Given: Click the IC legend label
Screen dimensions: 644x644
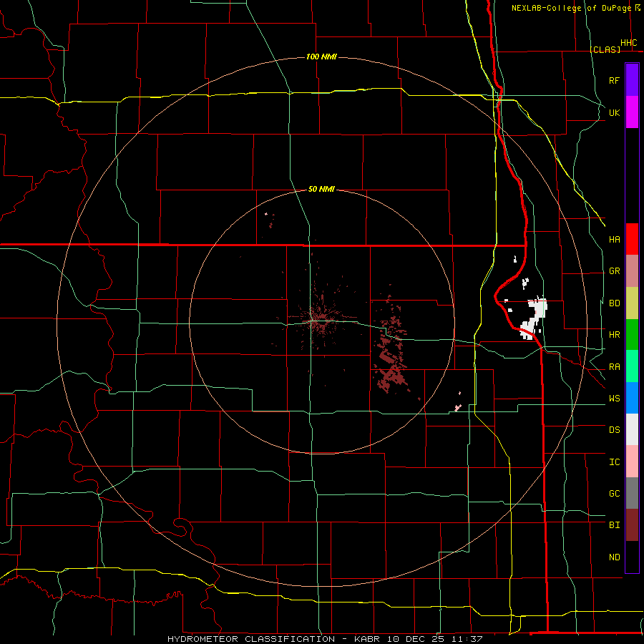Looking at the screenshot, I should (615, 462).
